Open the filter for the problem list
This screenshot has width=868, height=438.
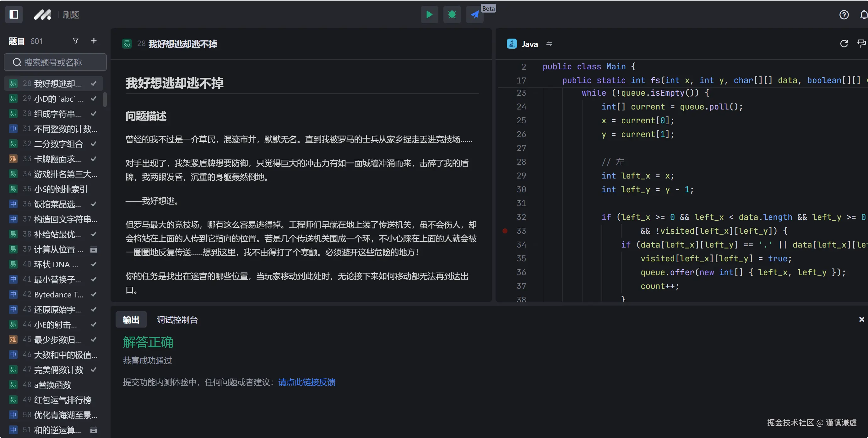[75, 41]
